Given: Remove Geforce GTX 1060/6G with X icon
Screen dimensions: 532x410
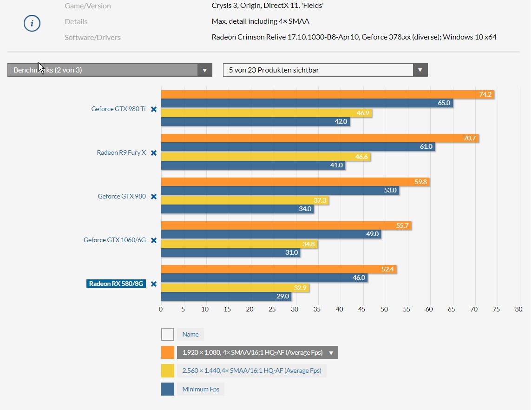Looking at the screenshot, I should 154,240.
